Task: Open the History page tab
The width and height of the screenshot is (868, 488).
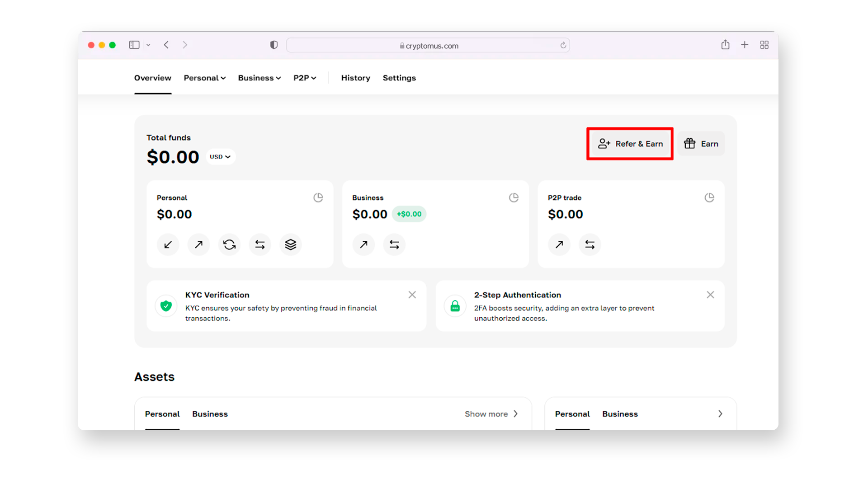Action: (355, 78)
